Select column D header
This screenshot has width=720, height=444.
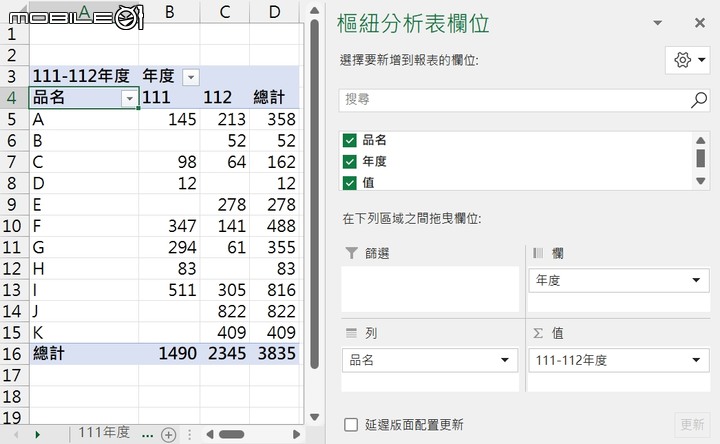click(275, 12)
